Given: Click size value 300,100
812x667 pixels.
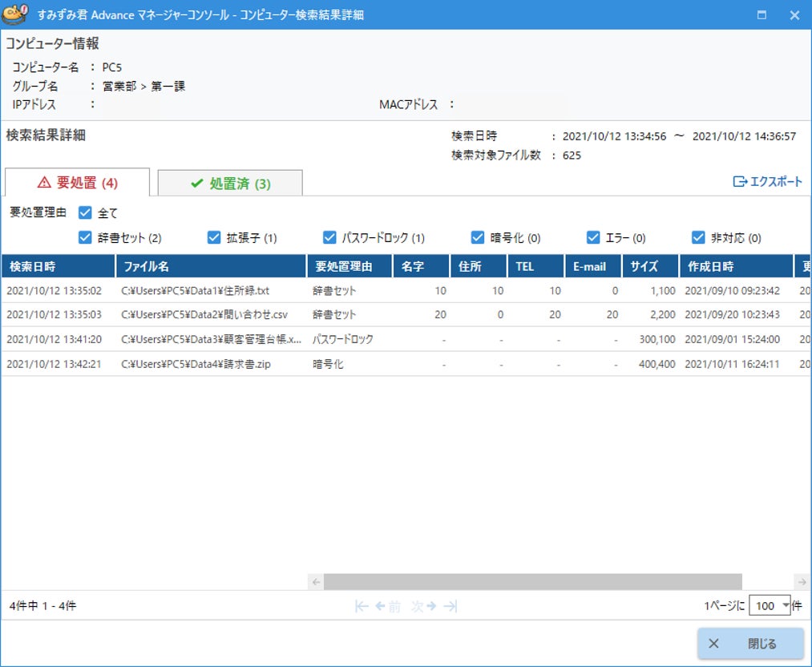Looking at the screenshot, I should click(x=656, y=339).
